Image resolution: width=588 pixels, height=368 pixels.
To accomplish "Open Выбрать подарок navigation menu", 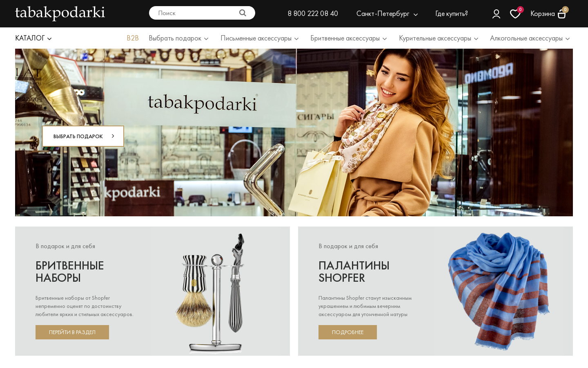I will click(x=179, y=38).
